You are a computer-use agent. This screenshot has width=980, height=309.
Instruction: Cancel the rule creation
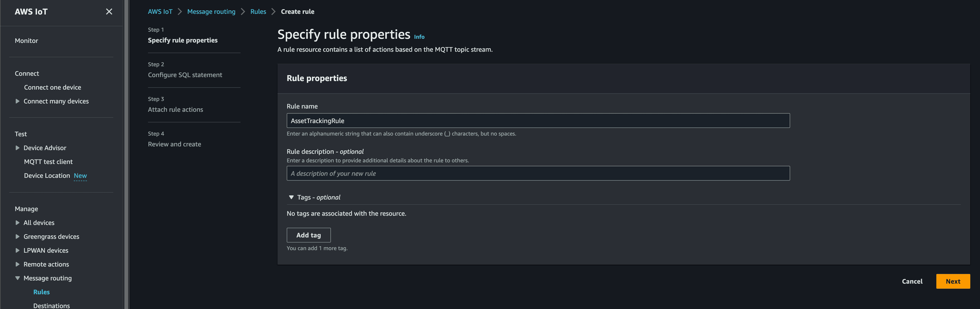pos(912,281)
